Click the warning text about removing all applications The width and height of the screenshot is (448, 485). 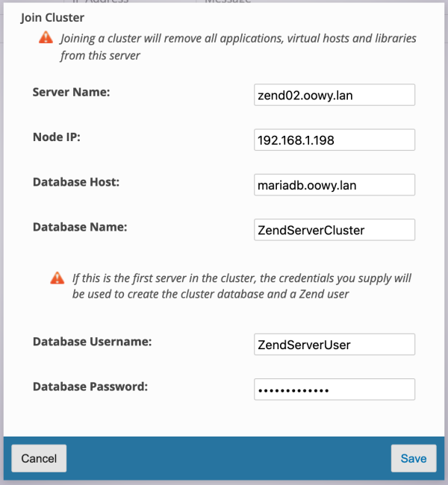point(237,46)
